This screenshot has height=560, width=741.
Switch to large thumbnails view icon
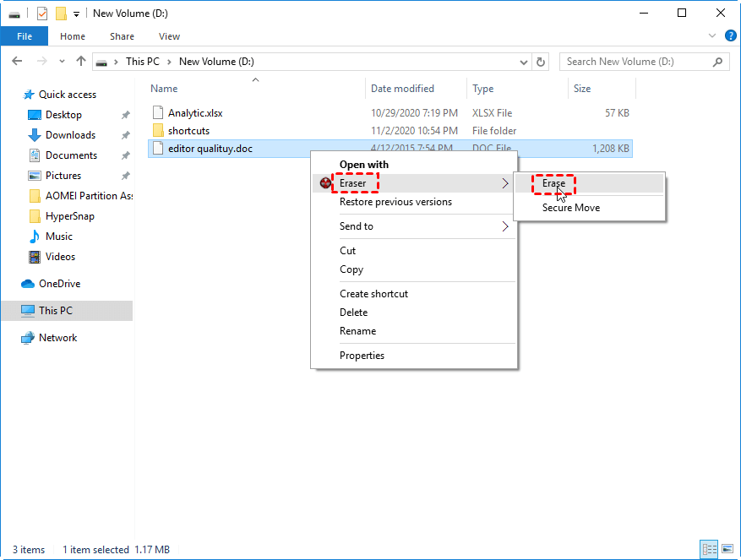727,549
